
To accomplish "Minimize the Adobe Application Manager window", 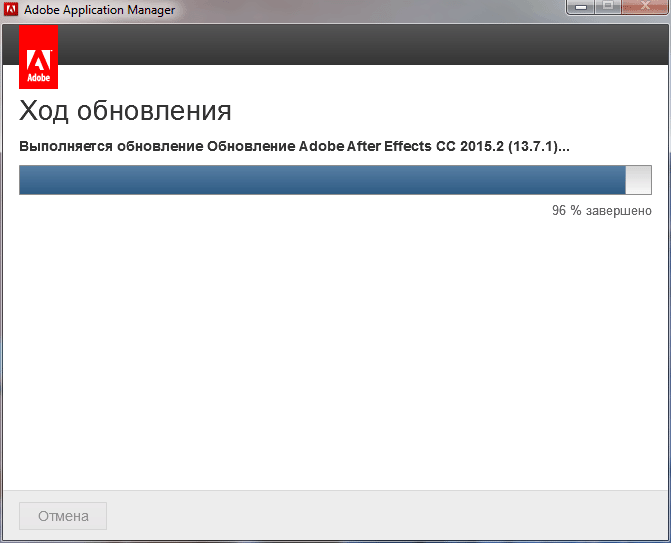I will pos(581,7).
